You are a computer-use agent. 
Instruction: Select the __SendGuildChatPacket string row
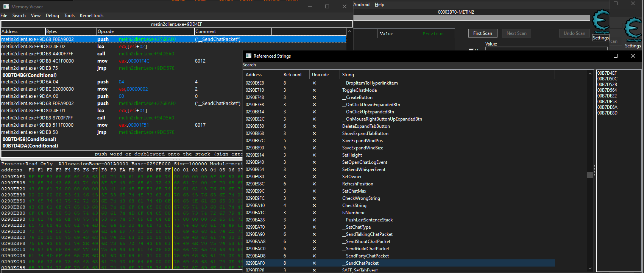399,249
